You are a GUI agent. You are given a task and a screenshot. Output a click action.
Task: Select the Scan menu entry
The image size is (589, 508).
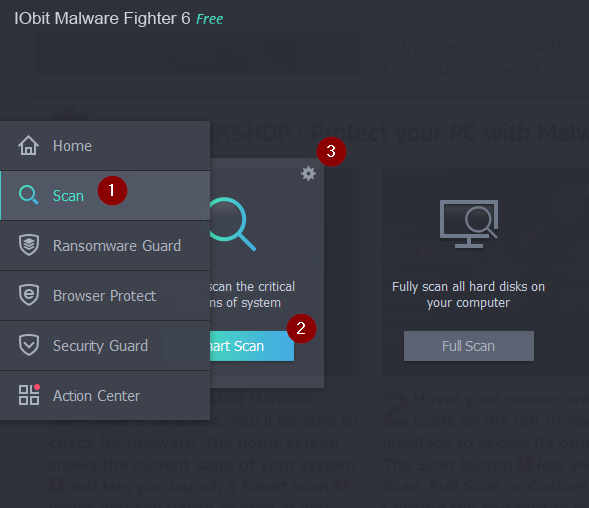point(105,196)
